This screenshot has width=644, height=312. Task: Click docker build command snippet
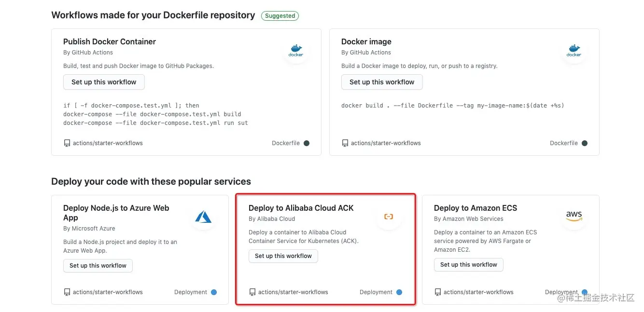453,106
